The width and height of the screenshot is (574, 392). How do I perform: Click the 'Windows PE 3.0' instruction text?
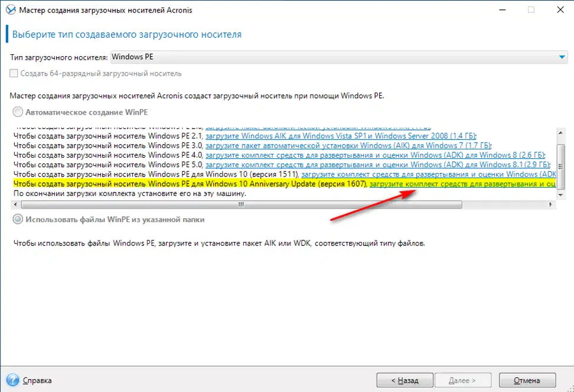tap(108, 146)
